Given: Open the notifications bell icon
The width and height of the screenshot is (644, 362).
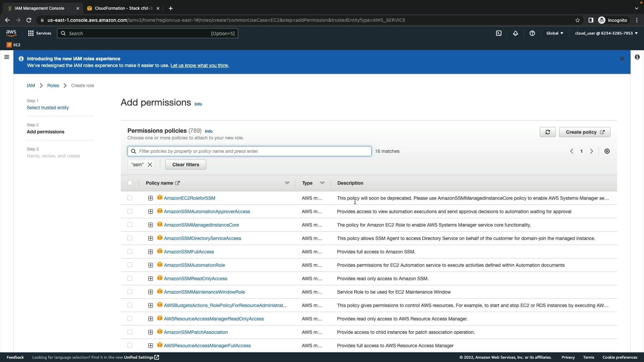Looking at the screenshot, I should pos(515,33).
